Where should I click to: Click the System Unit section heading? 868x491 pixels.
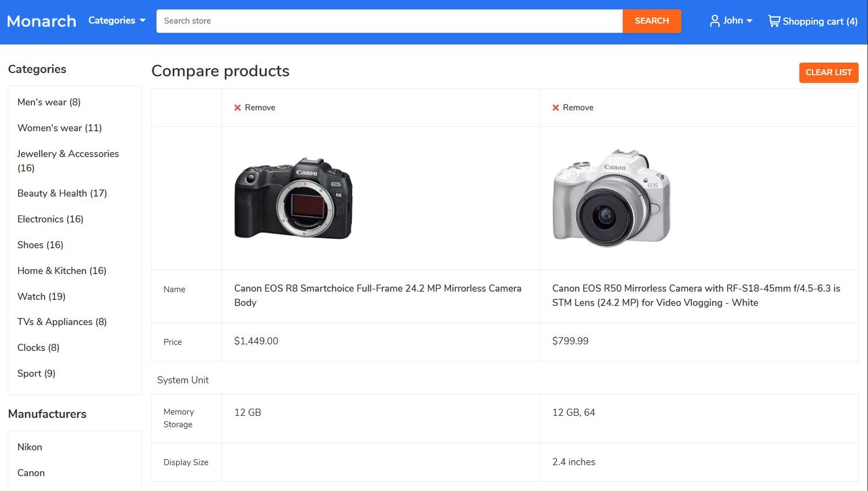point(183,380)
